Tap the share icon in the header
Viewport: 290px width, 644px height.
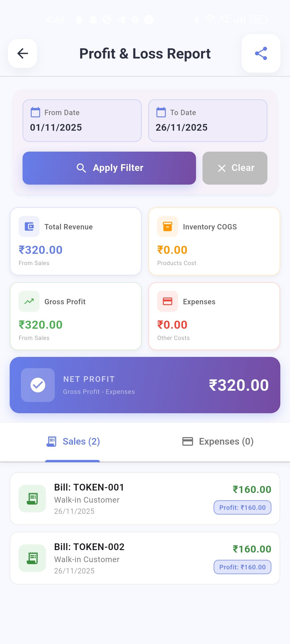coord(261,54)
